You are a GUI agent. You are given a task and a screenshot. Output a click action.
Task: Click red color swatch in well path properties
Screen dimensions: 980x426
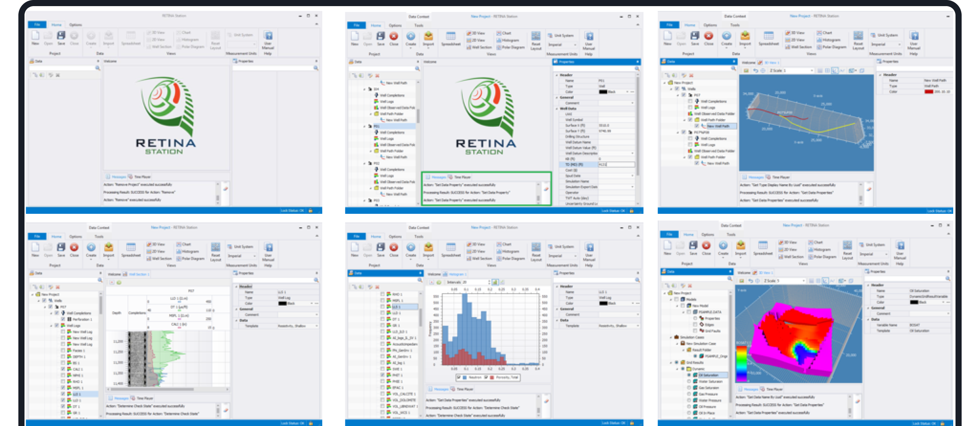[928, 92]
